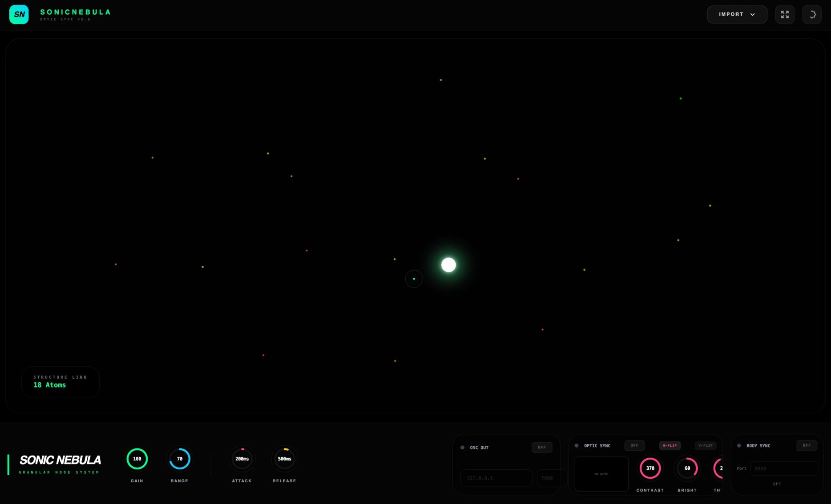The width and height of the screenshot is (831, 504).
Task: Enter fullscreen with the expand-arrows icon
Action: pyautogui.click(x=785, y=15)
